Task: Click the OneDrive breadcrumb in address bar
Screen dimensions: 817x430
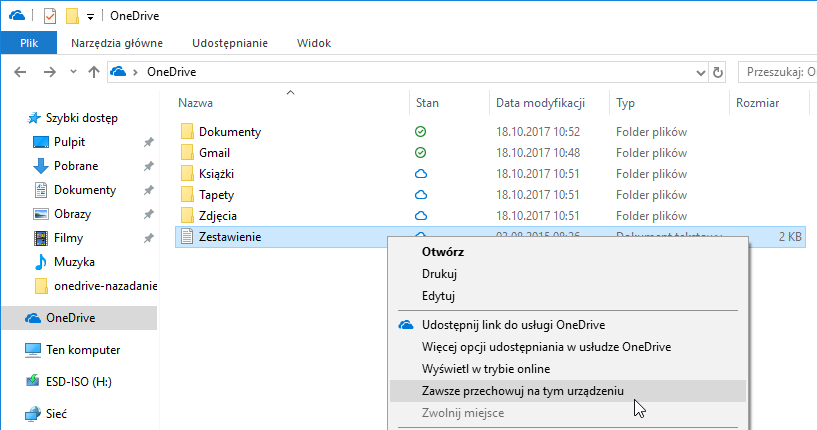Action: (171, 72)
